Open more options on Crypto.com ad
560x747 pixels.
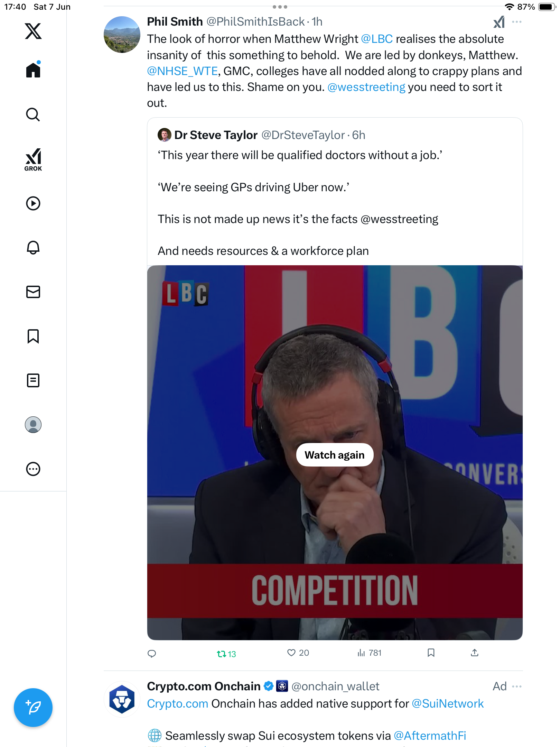(x=517, y=686)
